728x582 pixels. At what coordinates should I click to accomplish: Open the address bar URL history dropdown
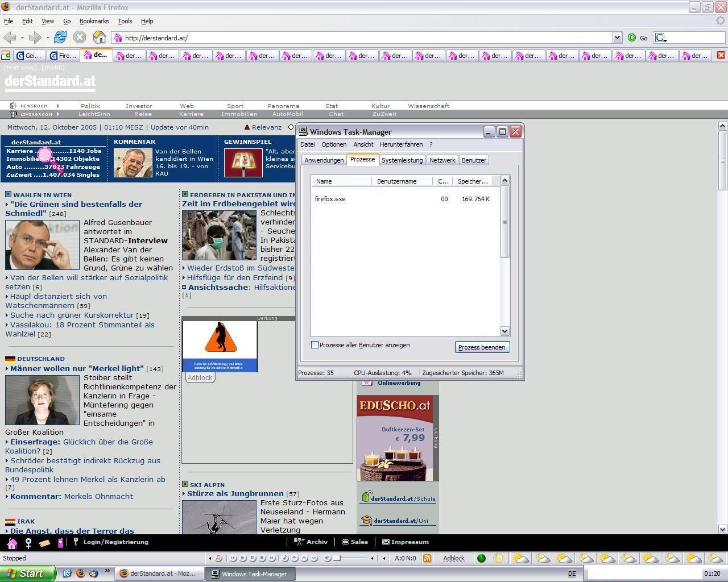pyautogui.click(x=617, y=38)
